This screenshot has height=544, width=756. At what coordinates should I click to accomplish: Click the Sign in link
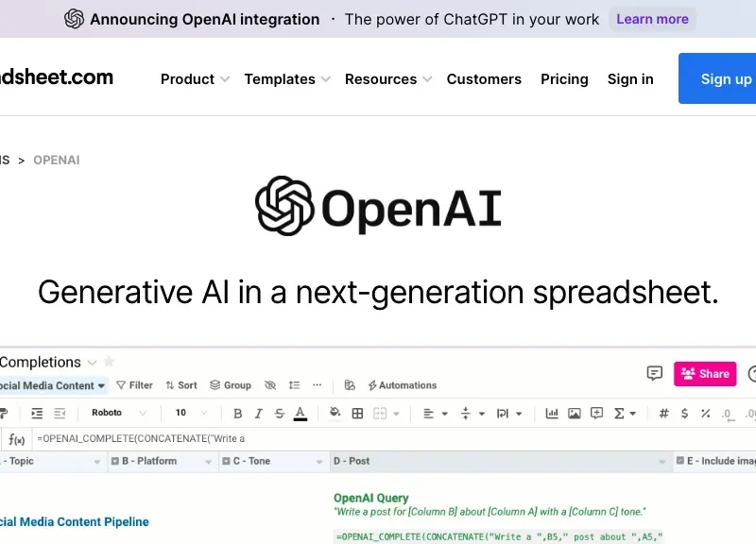pyautogui.click(x=630, y=79)
